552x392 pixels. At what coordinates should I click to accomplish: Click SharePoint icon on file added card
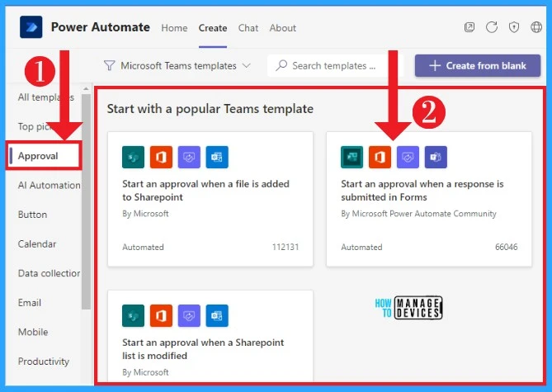pos(133,157)
